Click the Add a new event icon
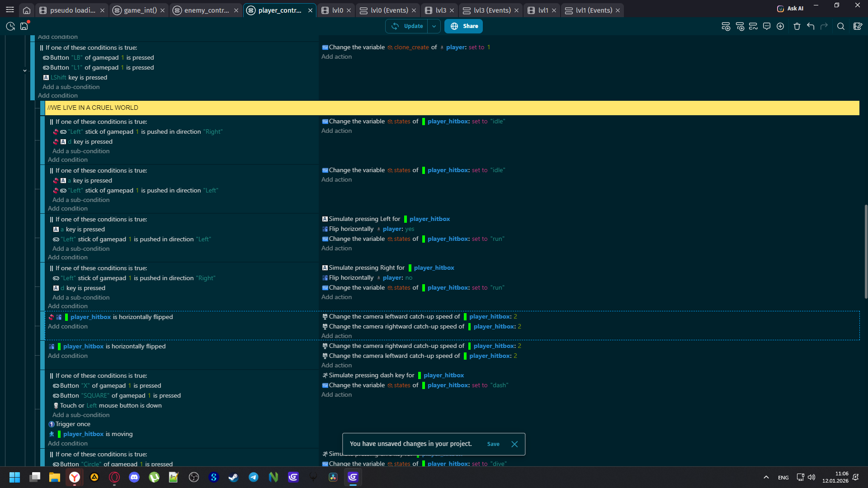868x488 pixels. click(x=726, y=26)
